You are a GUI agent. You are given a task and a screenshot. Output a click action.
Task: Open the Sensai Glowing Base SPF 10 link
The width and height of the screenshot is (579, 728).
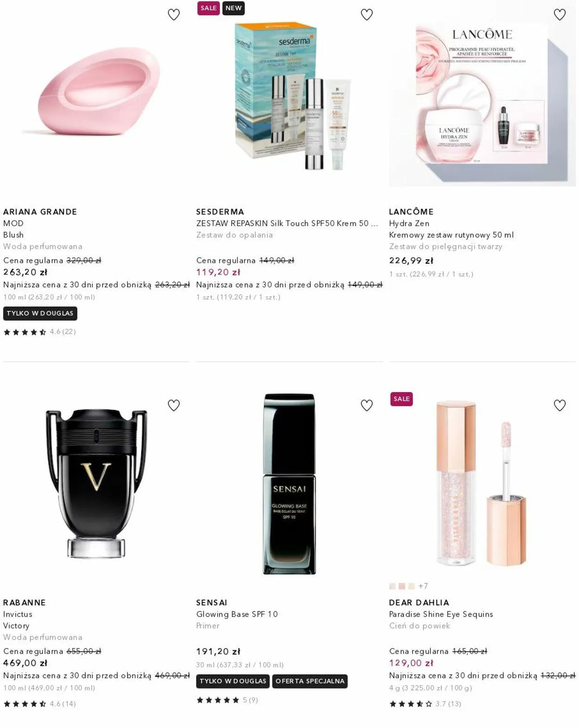click(237, 614)
